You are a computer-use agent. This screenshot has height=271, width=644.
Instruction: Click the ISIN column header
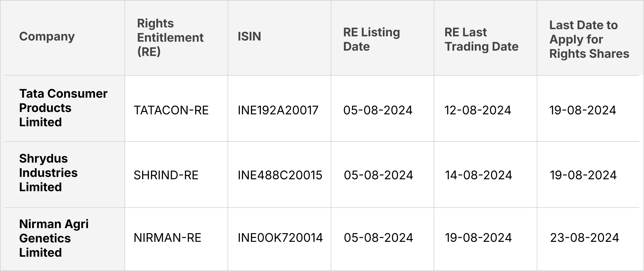pyautogui.click(x=249, y=37)
